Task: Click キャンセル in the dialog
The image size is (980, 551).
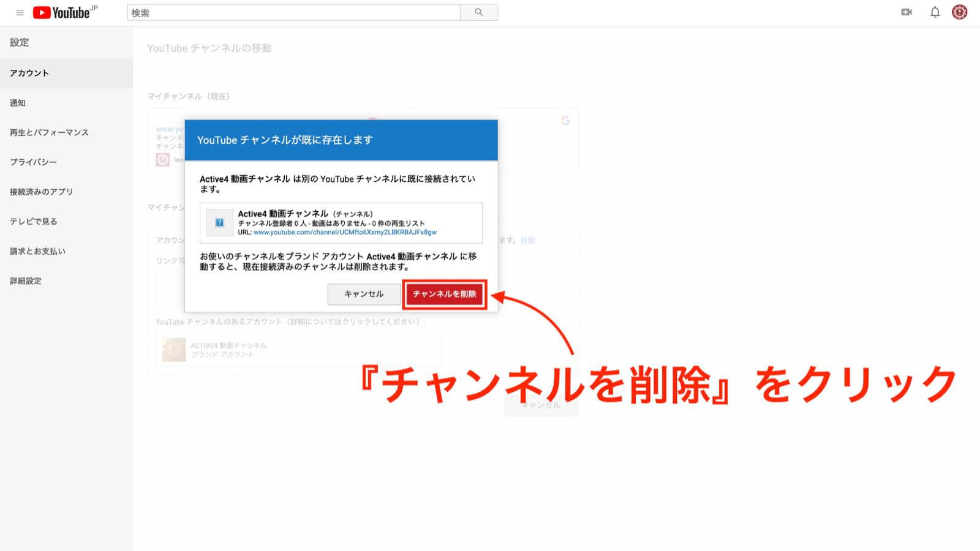Action: point(364,294)
